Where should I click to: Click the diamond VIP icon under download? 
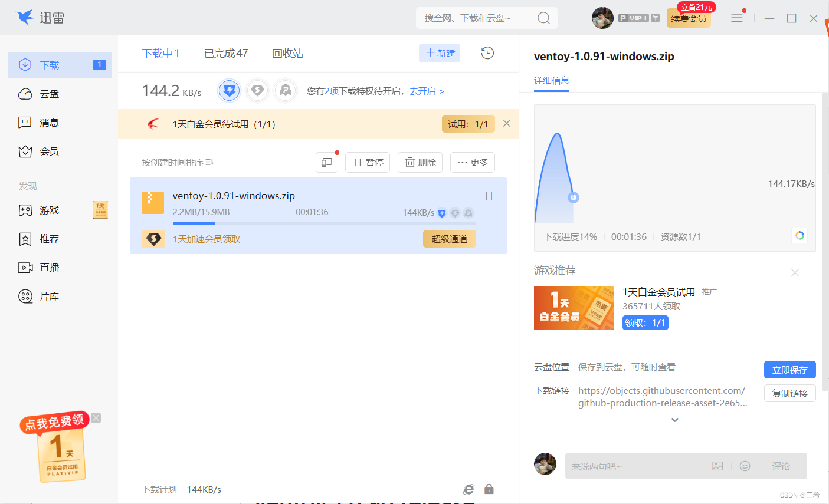tap(153, 239)
